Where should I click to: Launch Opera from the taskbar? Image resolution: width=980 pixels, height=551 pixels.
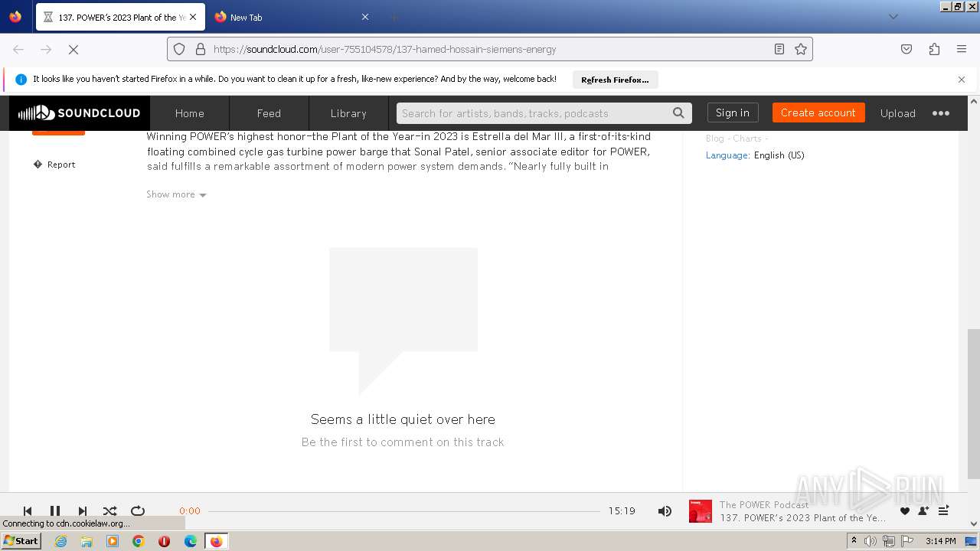tap(164, 541)
